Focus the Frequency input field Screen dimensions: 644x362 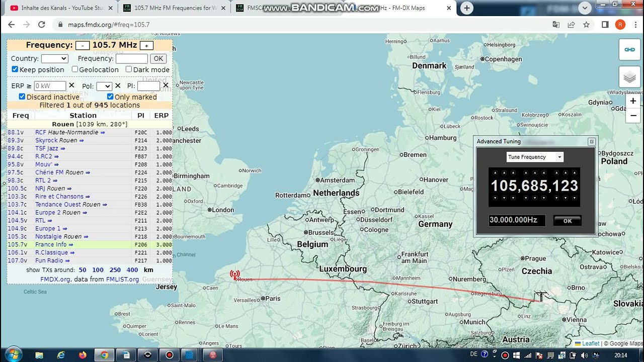tap(131, 59)
